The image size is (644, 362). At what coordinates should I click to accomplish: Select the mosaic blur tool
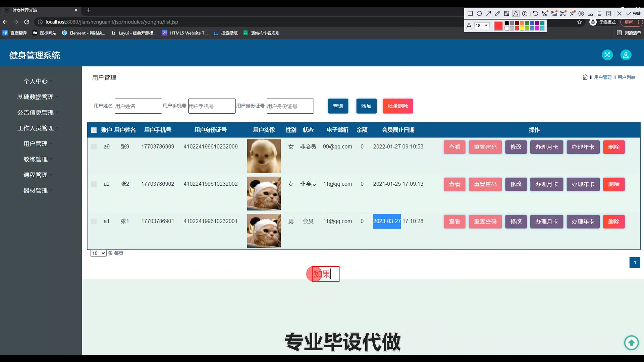pos(506,13)
